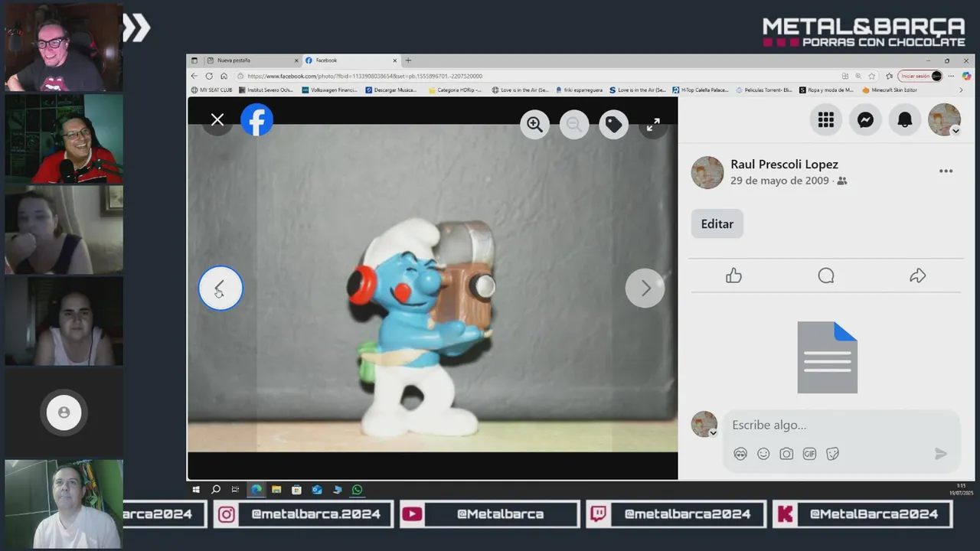Open the Categoria HDRip bookmarks folder

[x=456, y=90]
